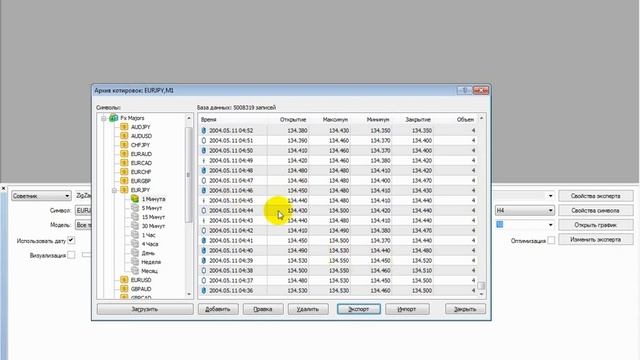
Task: Click bar icon of 04:50 record
Action: pos(204,151)
